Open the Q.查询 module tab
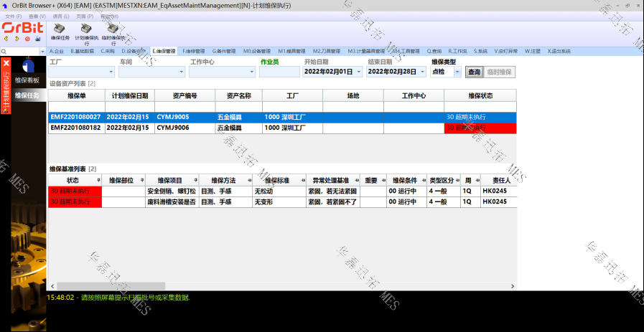 (x=435, y=51)
